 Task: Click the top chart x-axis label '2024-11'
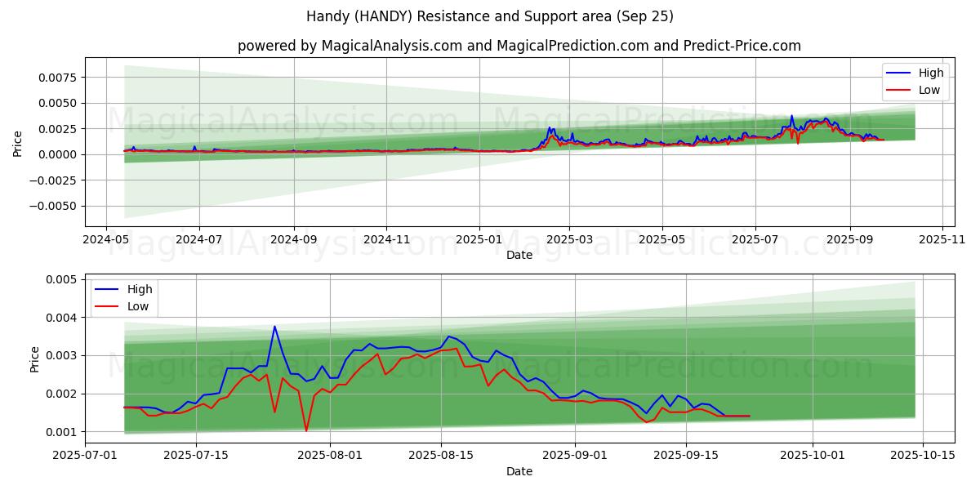[386, 241]
